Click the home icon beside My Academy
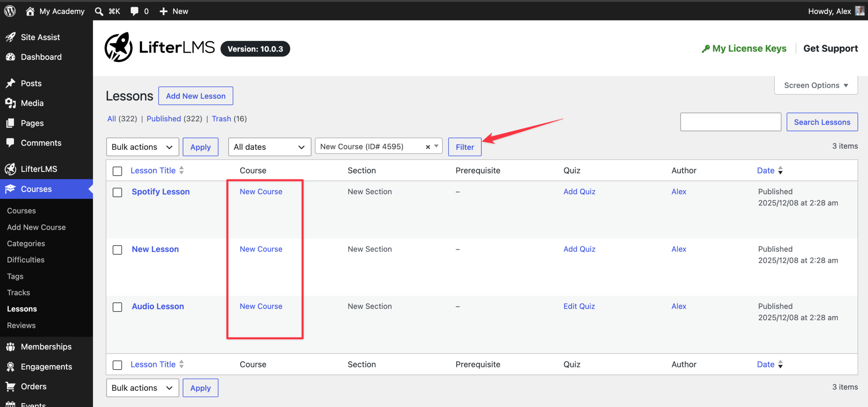Screen dimensions: 868x407 click(x=30, y=11)
